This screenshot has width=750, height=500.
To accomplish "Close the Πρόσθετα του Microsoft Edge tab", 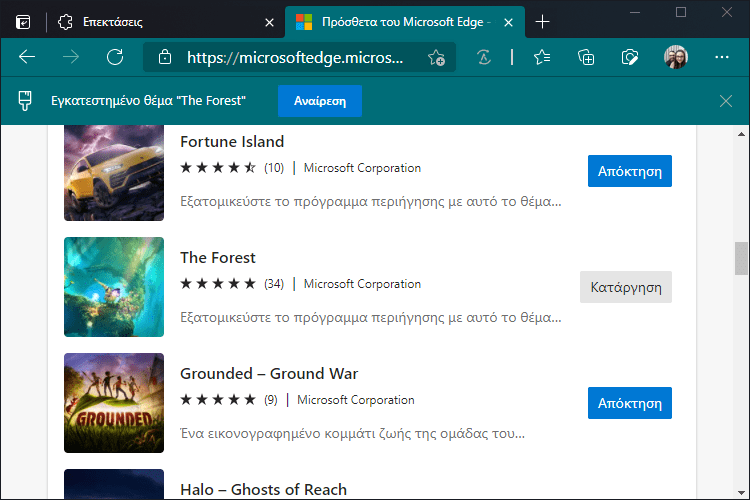I will 508,22.
